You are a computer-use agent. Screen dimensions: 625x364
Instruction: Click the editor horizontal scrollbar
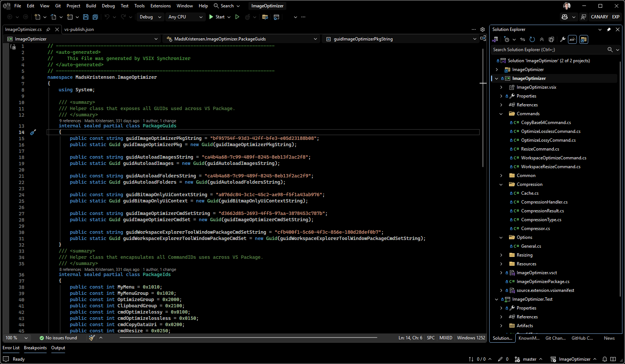point(248,338)
